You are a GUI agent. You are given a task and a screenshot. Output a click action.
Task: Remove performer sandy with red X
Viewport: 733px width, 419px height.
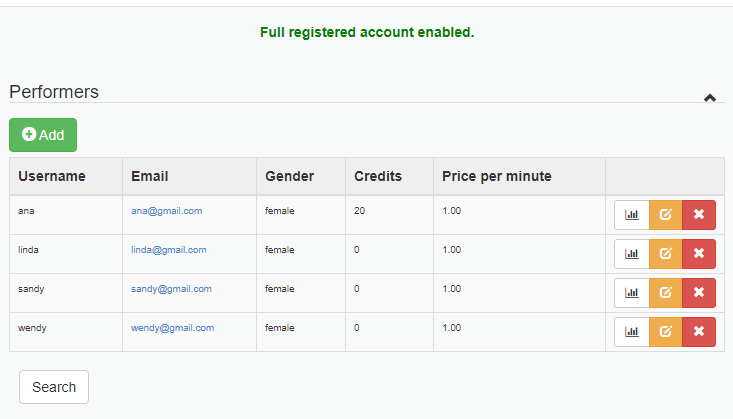click(699, 293)
